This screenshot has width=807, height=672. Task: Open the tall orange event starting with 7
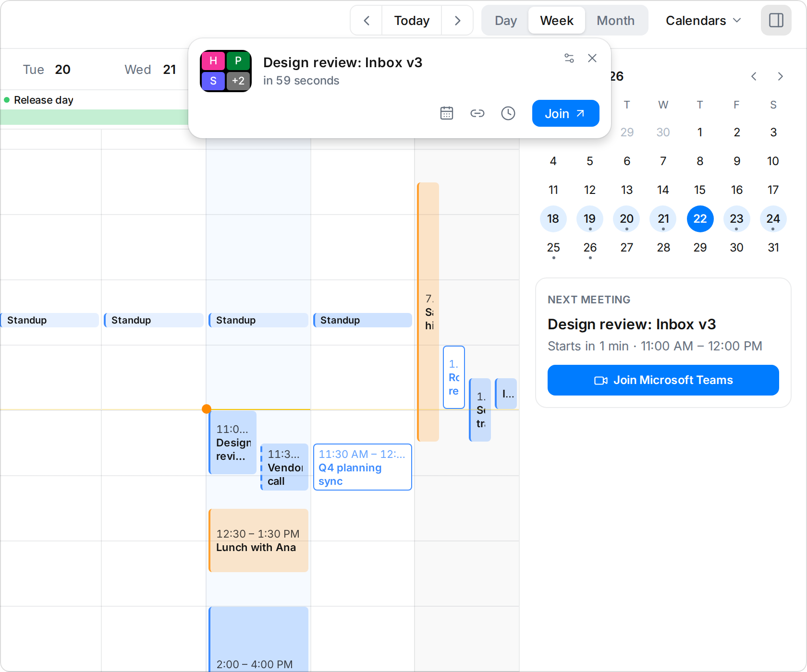(428, 312)
